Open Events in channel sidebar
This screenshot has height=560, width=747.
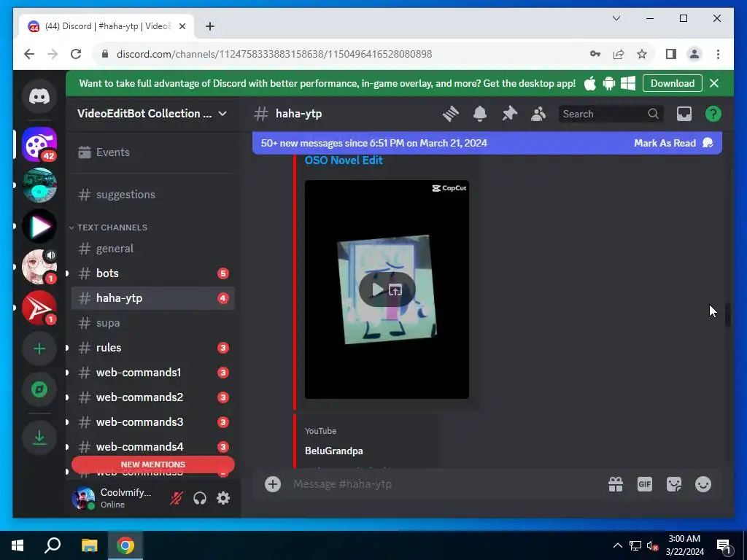pyautogui.click(x=153, y=152)
